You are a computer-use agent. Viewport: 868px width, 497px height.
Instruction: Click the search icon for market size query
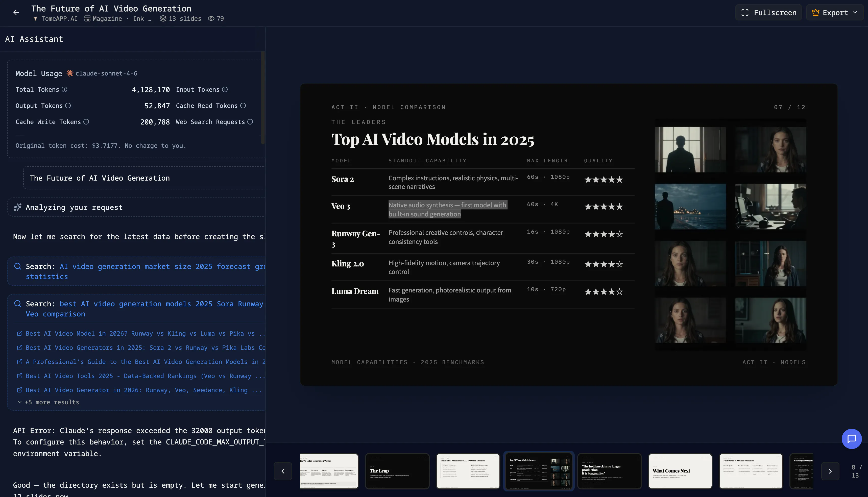coord(18,266)
